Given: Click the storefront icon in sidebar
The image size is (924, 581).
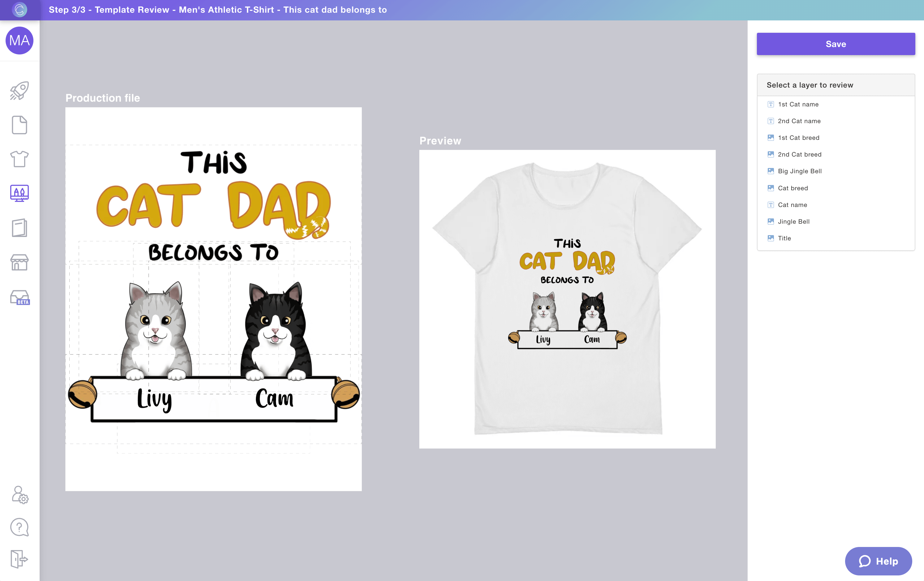Looking at the screenshot, I should pyautogui.click(x=19, y=262).
